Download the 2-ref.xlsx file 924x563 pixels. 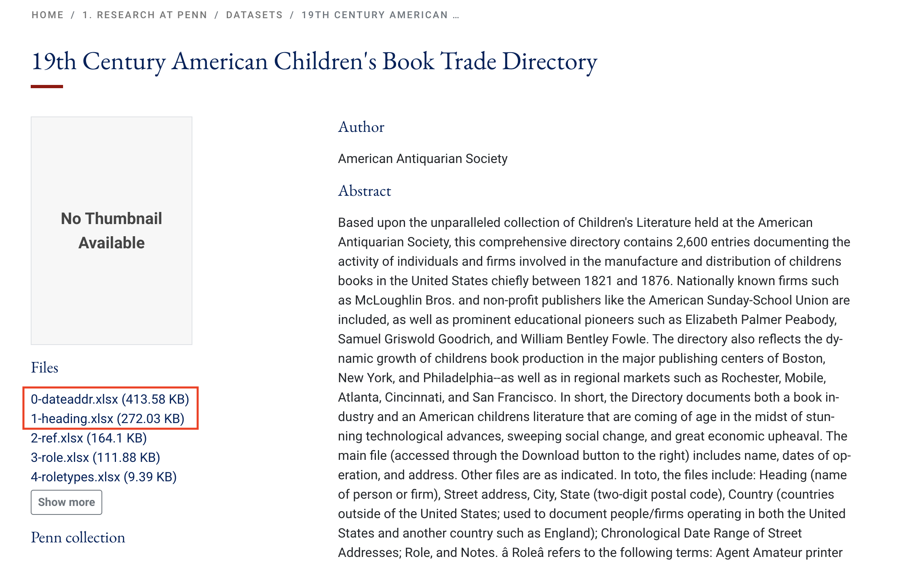(x=89, y=438)
